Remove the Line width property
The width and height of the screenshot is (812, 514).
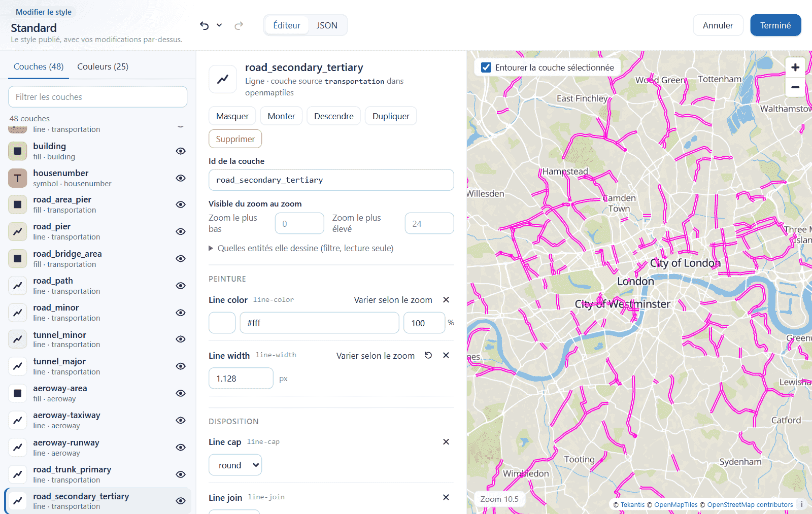pos(446,355)
